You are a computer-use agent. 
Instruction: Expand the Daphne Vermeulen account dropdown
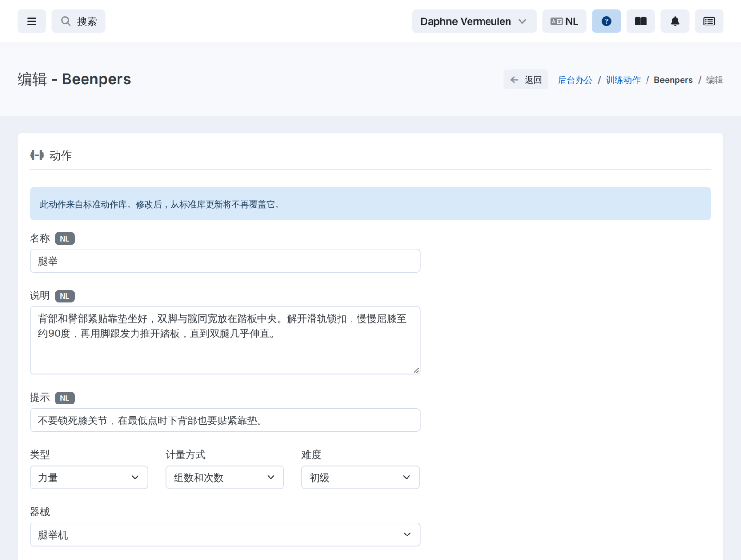(474, 21)
